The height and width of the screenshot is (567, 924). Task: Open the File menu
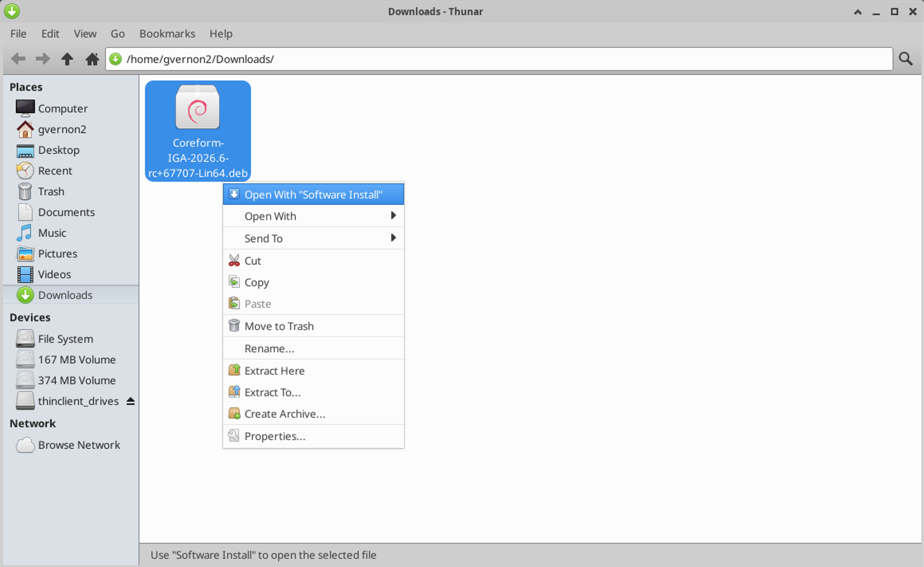pyautogui.click(x=18, y=33)
